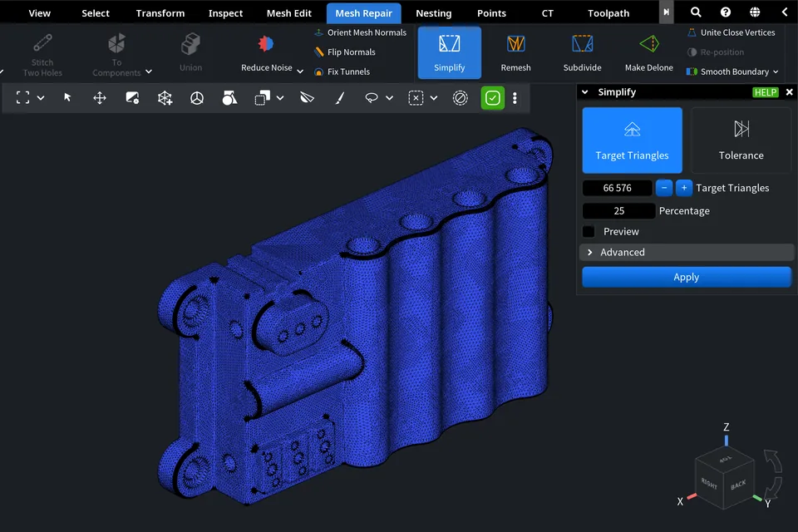Click the hidden-eye visibility icon

click(x=308, y=97)
